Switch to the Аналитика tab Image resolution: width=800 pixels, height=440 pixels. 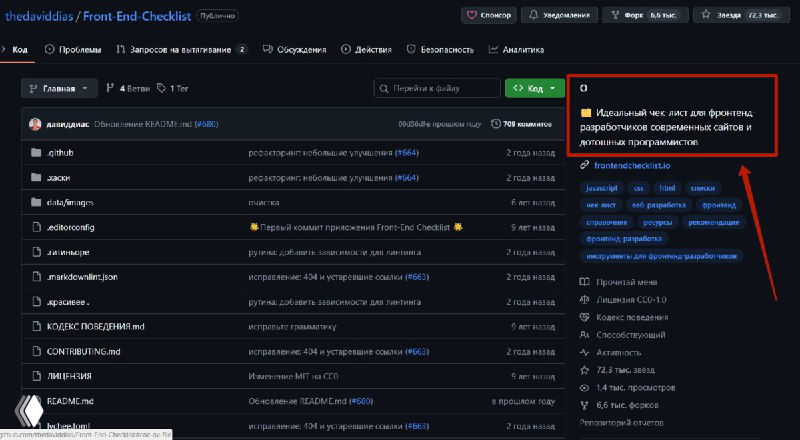tap(516, 50)
